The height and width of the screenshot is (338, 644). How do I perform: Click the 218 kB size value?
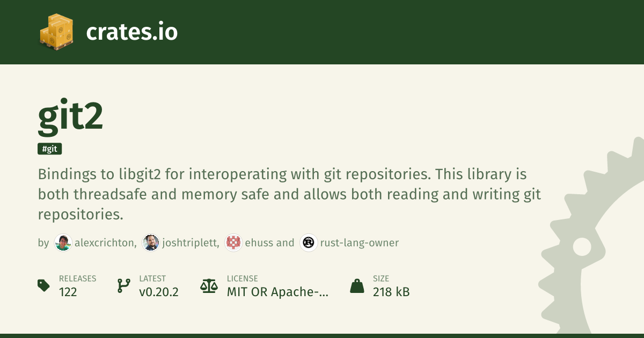[391, 292]
